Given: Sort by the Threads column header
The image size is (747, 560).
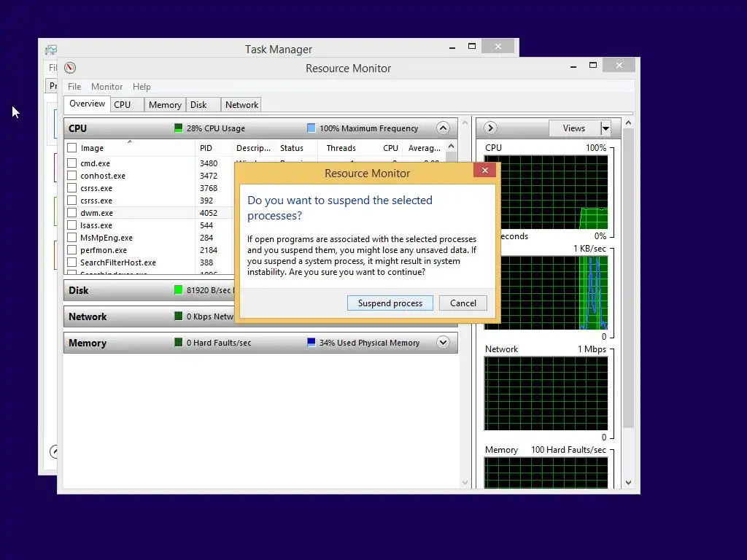Looking at the screenshot, I should 341,148.
